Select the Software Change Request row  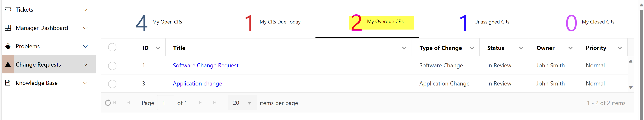coord(112,66)
